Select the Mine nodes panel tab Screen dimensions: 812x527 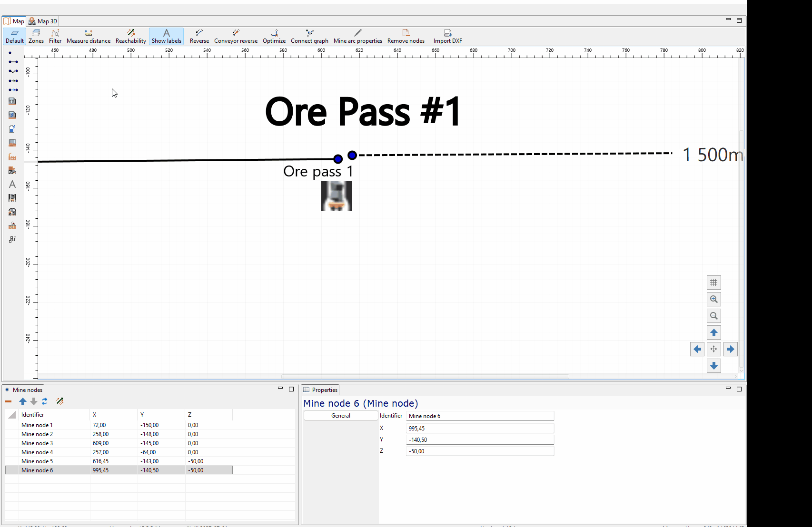point(23,390)
